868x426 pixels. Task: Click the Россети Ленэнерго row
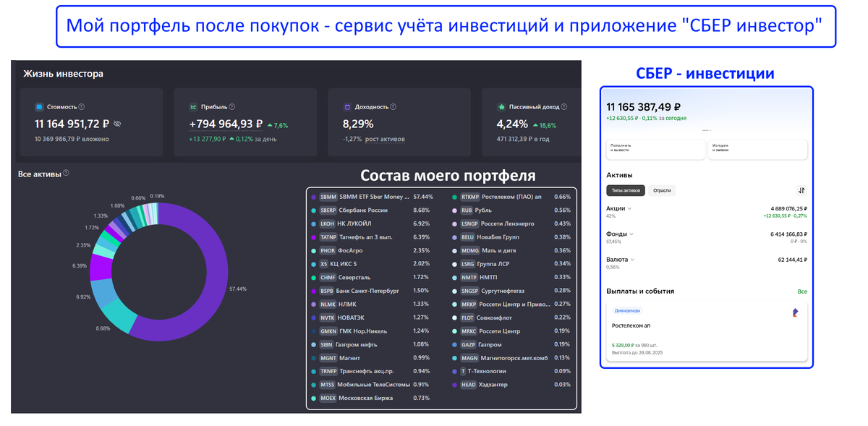pos(513,223)
